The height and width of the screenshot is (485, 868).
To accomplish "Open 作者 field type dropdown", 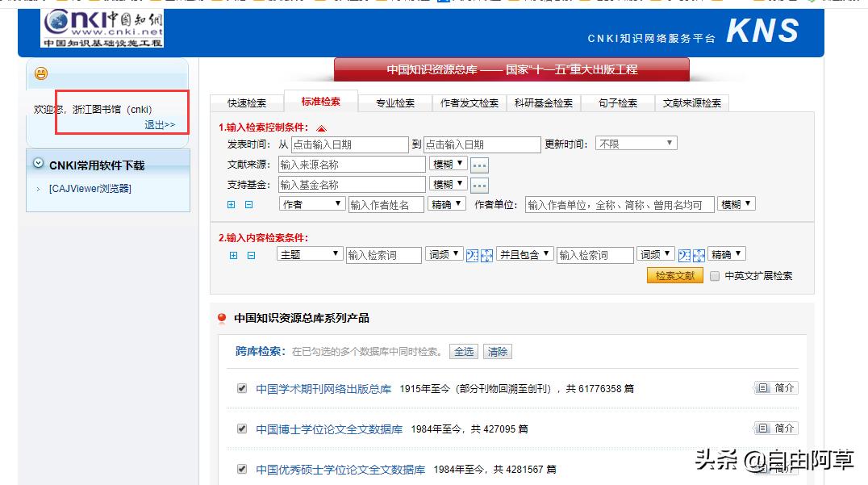I will (x=312, y=204).
